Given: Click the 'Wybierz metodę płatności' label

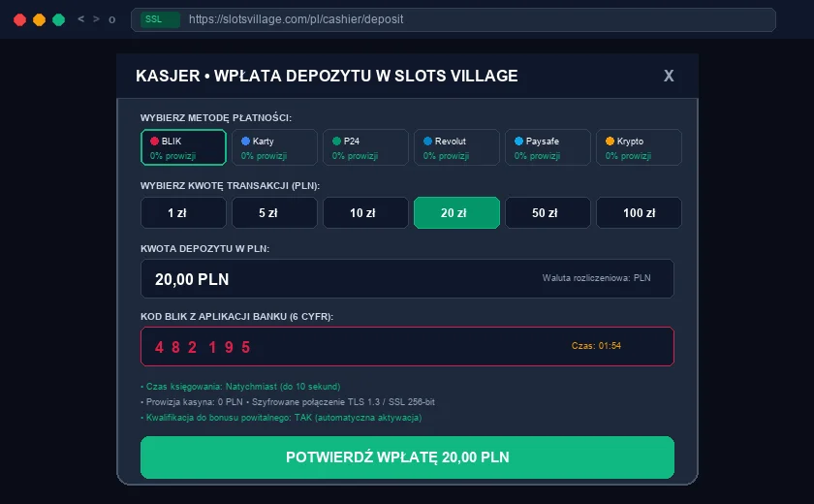Looking at the screenshot, I should [216, 118].
